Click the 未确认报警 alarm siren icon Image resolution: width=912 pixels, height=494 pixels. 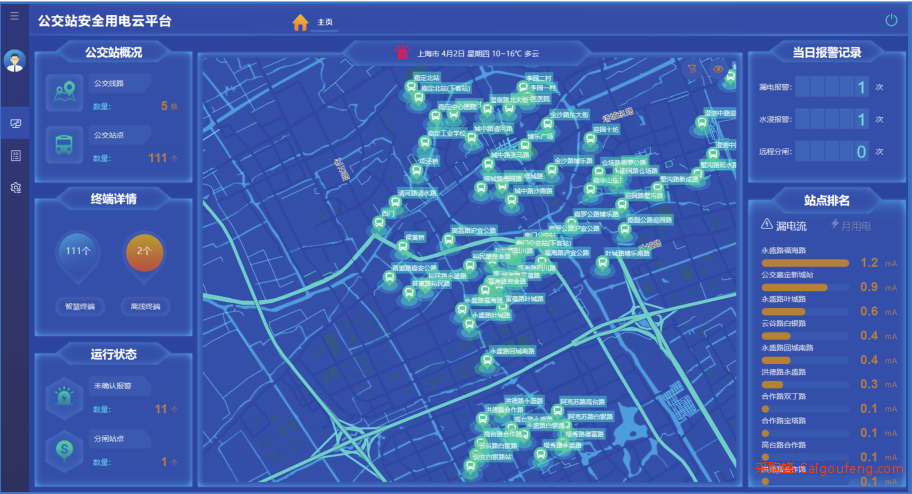tap(64, 397)
